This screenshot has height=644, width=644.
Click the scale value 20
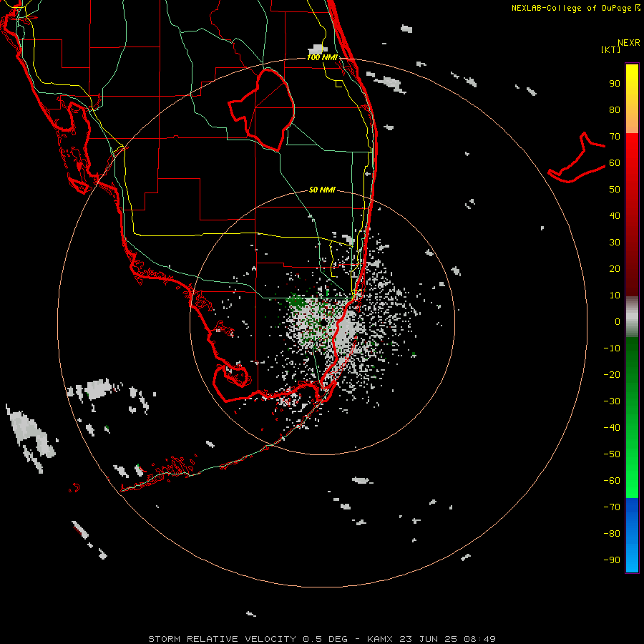point(615,268)
